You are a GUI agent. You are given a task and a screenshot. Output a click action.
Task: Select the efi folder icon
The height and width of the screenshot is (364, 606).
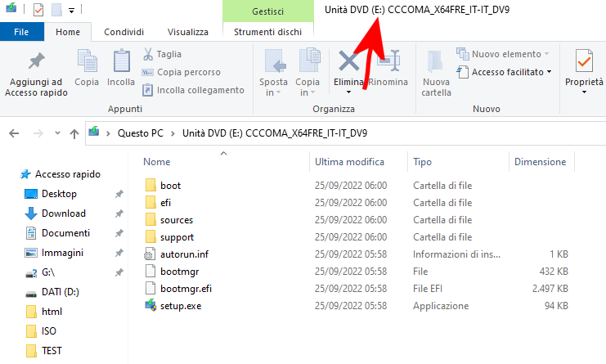pos(150,203)
